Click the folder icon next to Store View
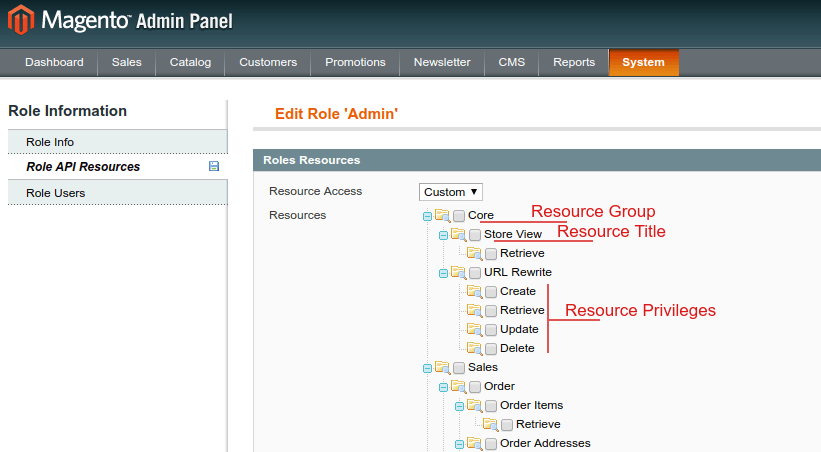Viewport: 821px width, 452px height. (x=458, y=234)
